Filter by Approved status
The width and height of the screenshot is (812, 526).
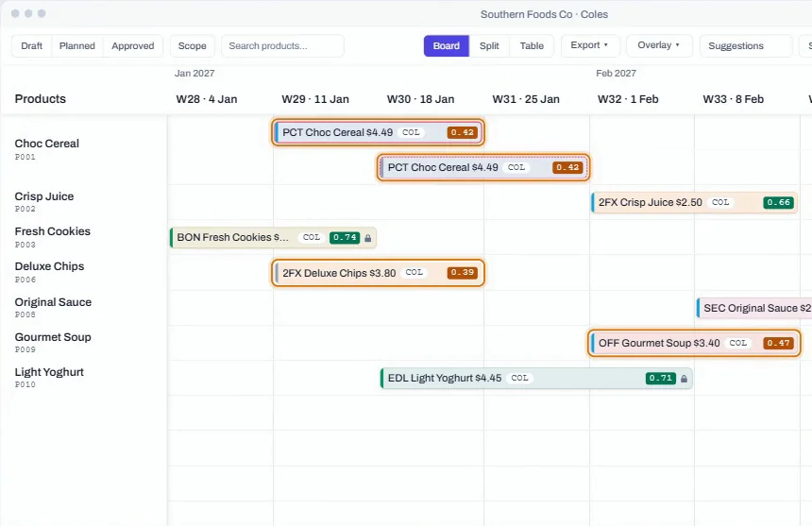click(133, 46)
